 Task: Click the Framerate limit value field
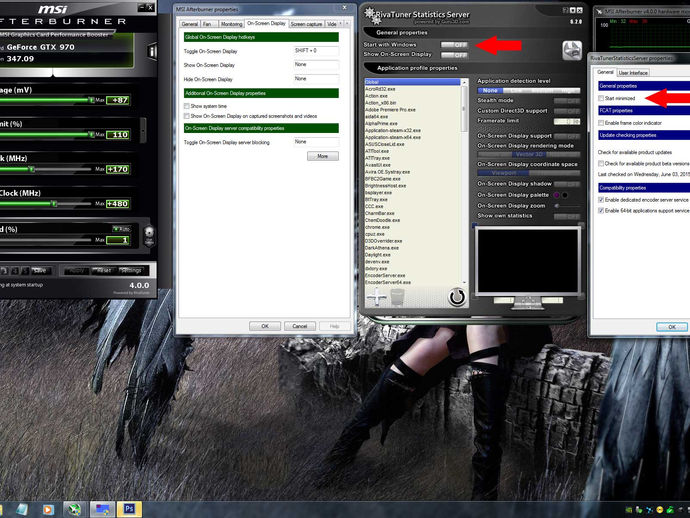[x=567, y=121]
